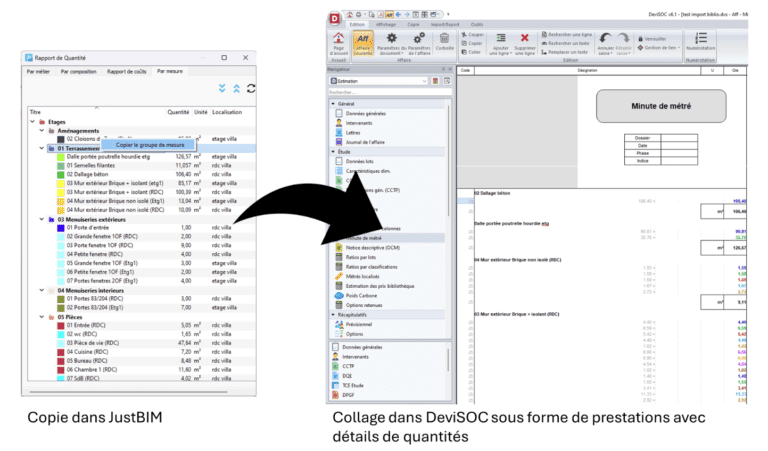Open DQE in the lower navigator list

(347, 376)
